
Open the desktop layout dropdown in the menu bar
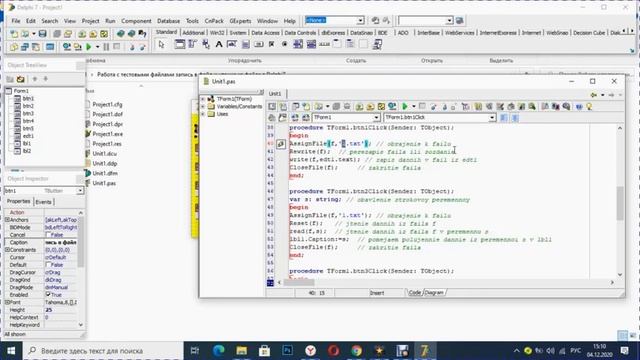(x=361, y=20)
